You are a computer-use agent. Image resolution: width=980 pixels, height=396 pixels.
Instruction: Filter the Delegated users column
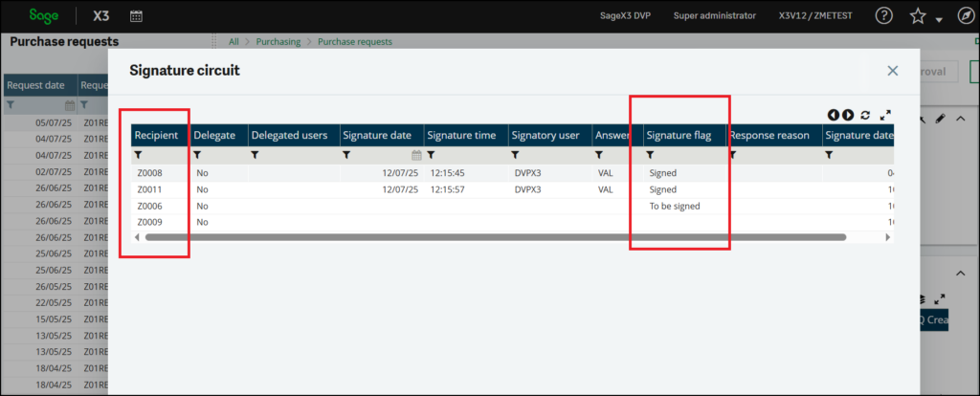coord(256,155)
